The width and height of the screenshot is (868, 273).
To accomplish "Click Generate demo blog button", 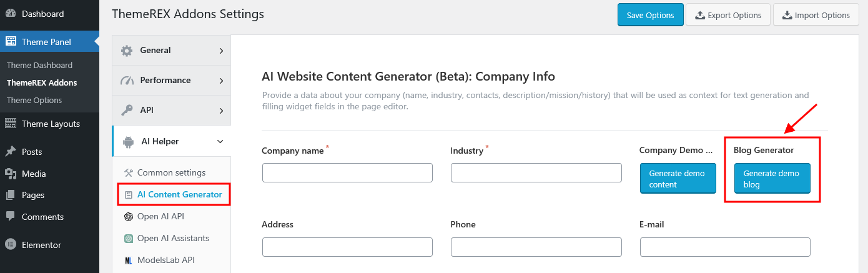I will (772, 179).
